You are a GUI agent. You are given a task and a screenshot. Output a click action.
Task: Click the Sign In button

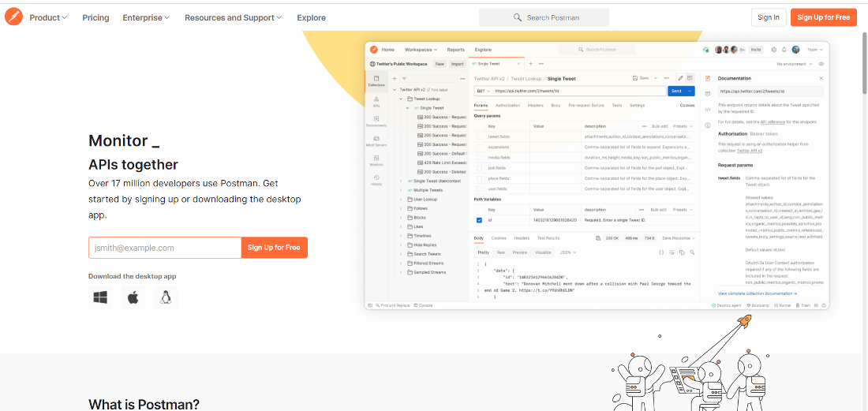769,17
